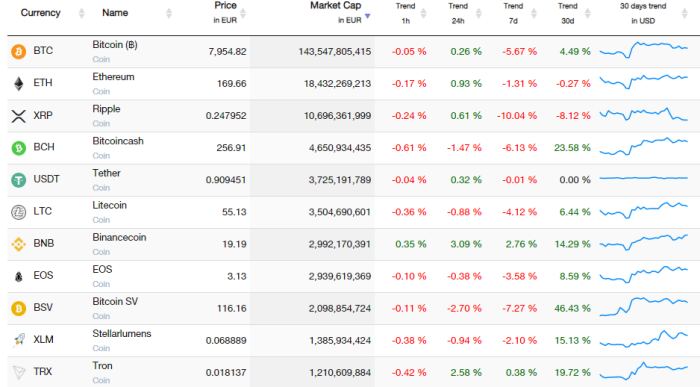Viewport: 700px width, 387px height.
Task: Click Coin label under Litecoin
Action: coord(101,220)
